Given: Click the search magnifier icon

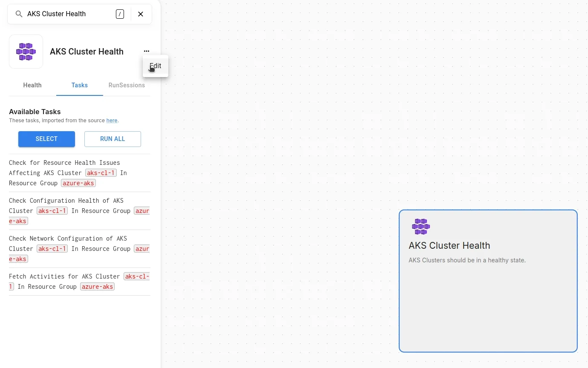Looking at the screenshot, I should click(x=19, y=14).
